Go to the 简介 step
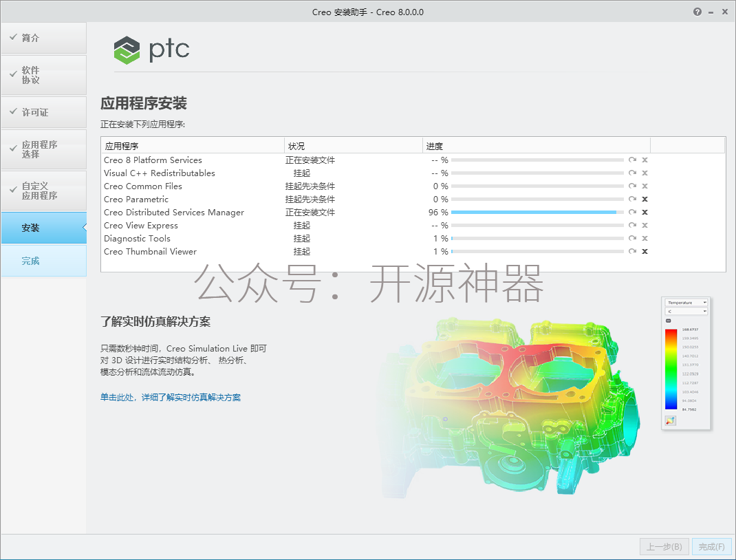 pyautogui.click(x=43, y=38)
